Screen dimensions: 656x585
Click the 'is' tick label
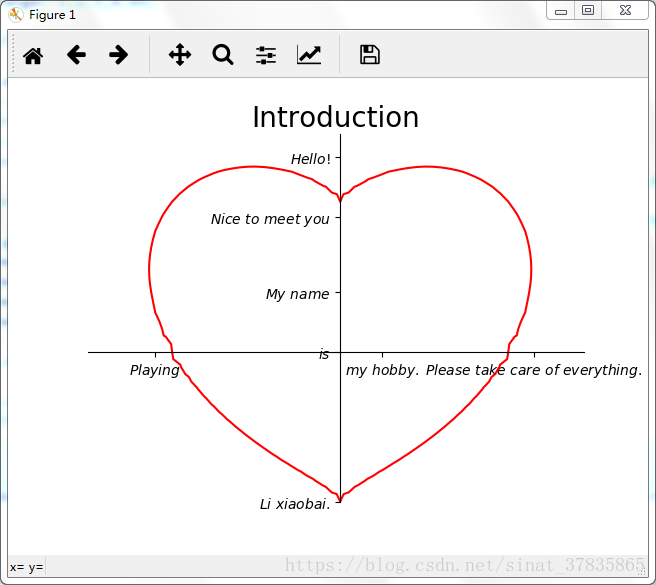(324, 354)
